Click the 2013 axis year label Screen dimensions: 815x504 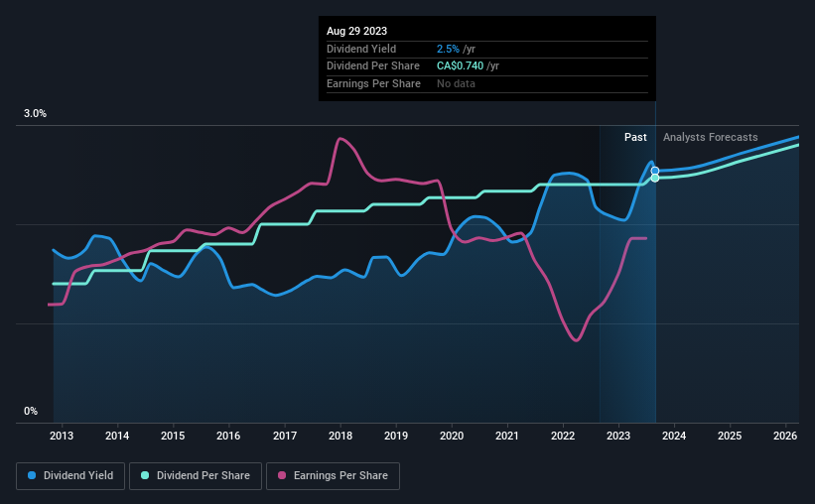click(62, 436)
